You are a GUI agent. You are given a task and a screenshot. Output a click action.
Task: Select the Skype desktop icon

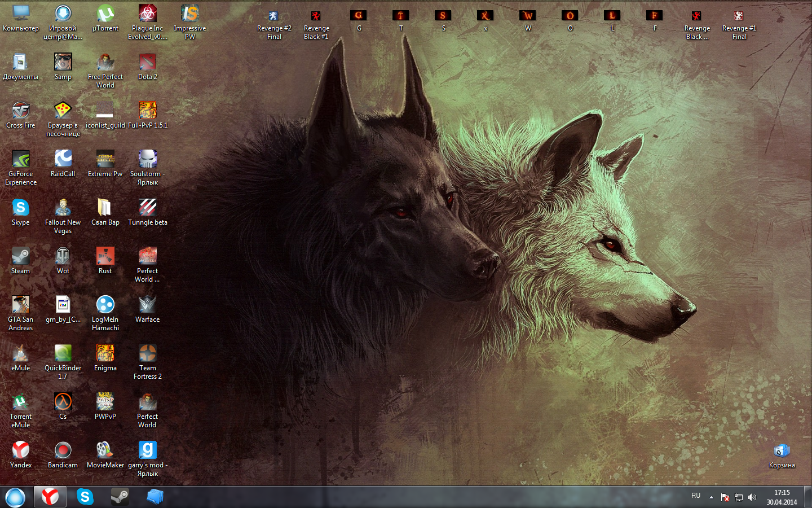coord(21,212)
